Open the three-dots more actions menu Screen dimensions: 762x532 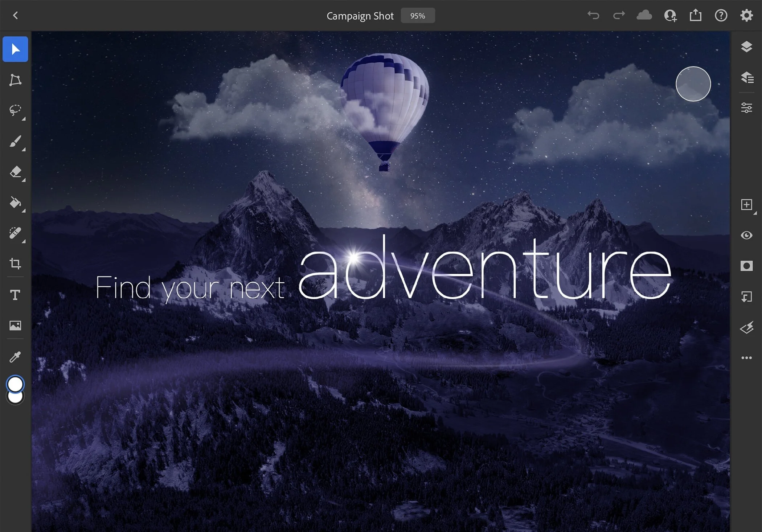point(746,358)
